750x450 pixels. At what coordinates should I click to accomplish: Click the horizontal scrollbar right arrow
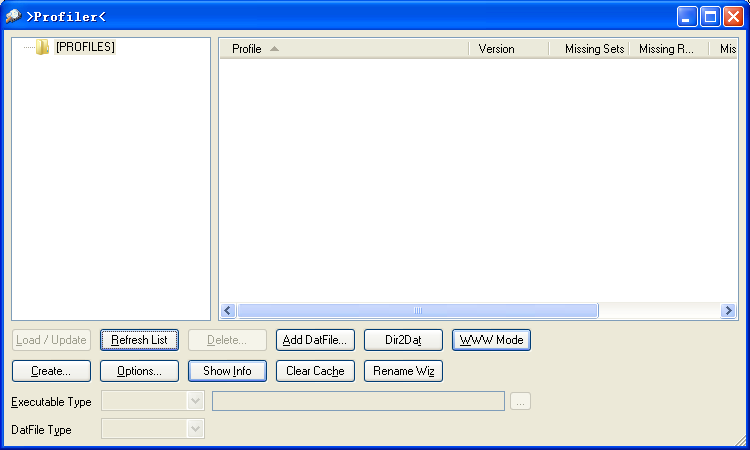(728, 311)
